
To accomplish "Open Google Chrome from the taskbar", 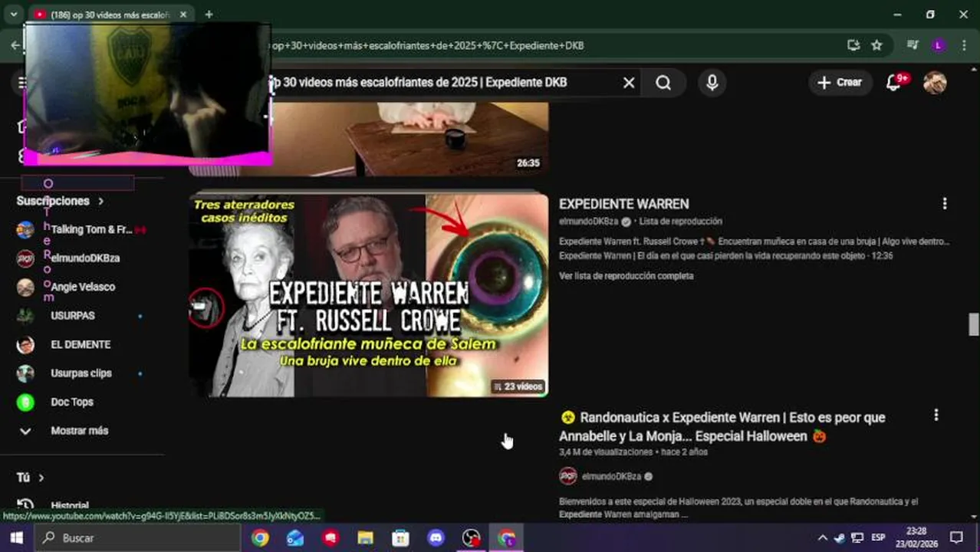I will point(260,538).
